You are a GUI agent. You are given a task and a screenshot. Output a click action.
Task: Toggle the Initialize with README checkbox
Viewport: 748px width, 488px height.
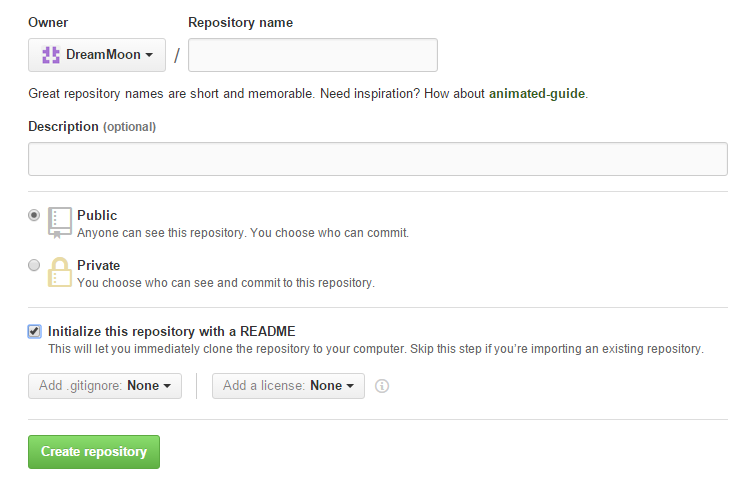point(34,332)
